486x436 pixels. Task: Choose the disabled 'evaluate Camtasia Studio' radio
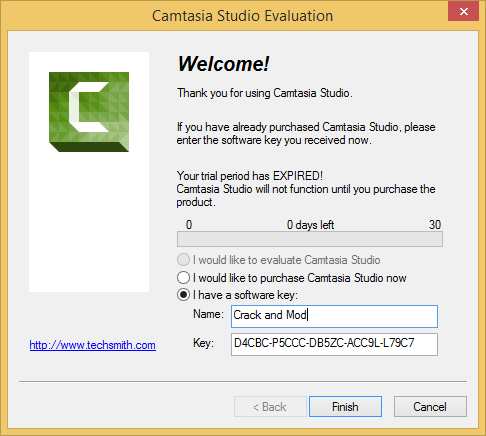tap(183, 260)
